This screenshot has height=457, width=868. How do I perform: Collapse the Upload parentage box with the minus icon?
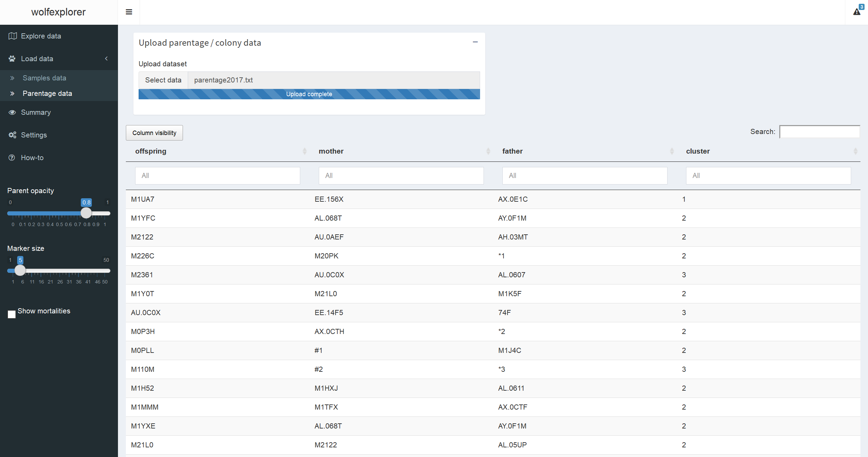[475, 42]
